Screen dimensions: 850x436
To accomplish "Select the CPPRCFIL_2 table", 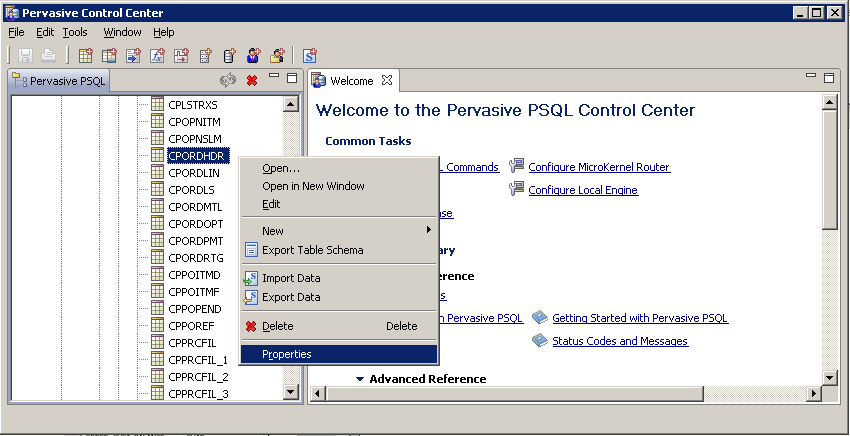I will point(198,377).
